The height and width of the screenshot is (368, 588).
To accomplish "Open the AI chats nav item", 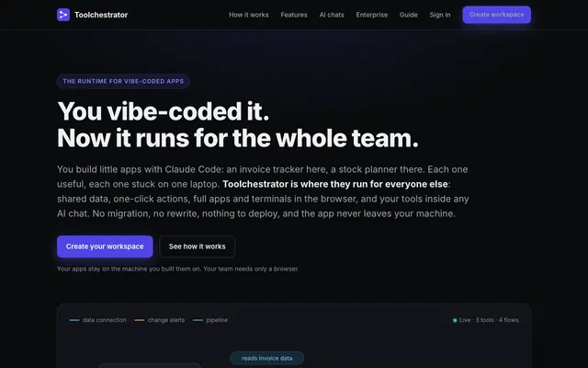I will (332, 15).
